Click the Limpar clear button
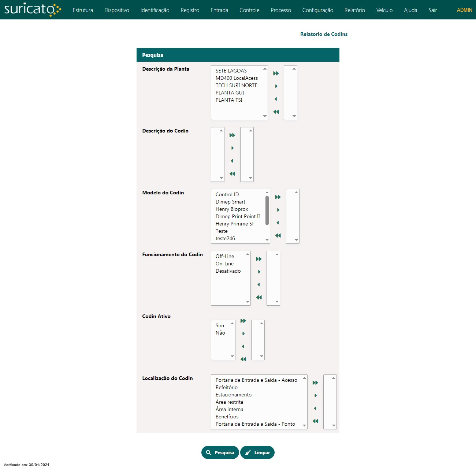 [x=257, y=452]
